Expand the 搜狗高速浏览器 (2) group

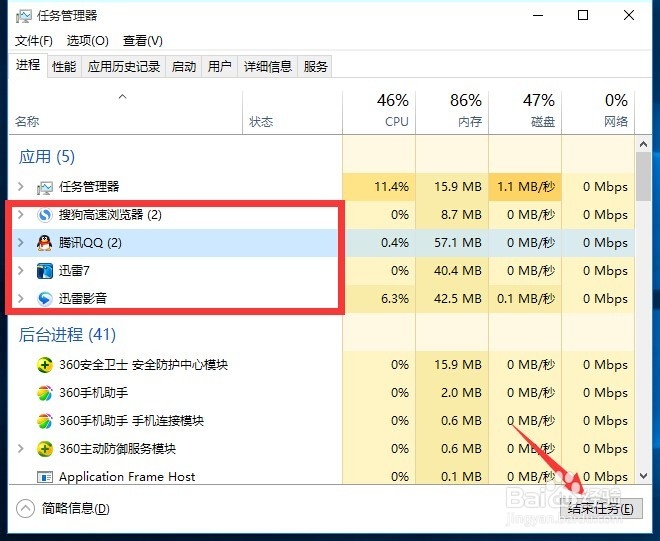(x=20, y=215)
